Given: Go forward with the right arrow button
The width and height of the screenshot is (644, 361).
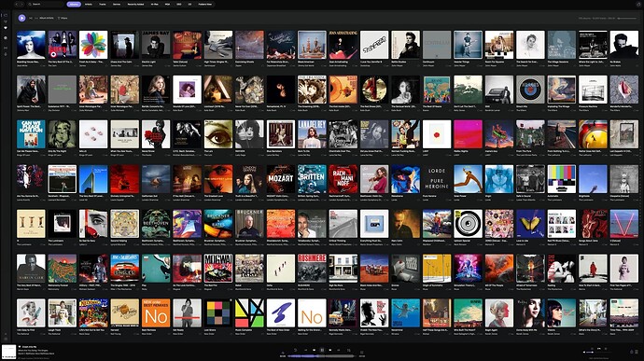Looking at the screenshot, I should 21,4.
